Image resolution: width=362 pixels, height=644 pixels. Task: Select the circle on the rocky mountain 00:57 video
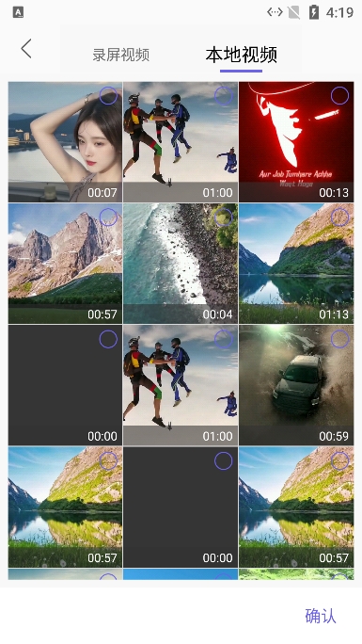[x=108, y=217]
